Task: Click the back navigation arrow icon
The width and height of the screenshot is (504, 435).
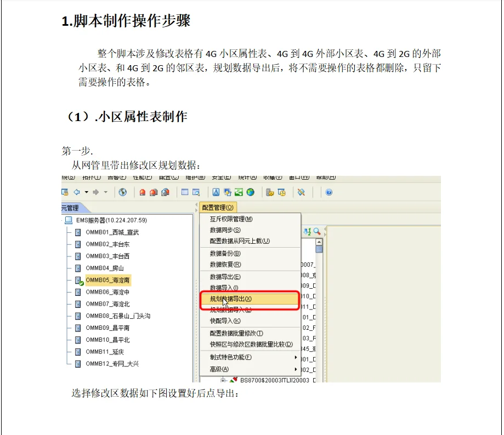Action: [x=77, y=192]
